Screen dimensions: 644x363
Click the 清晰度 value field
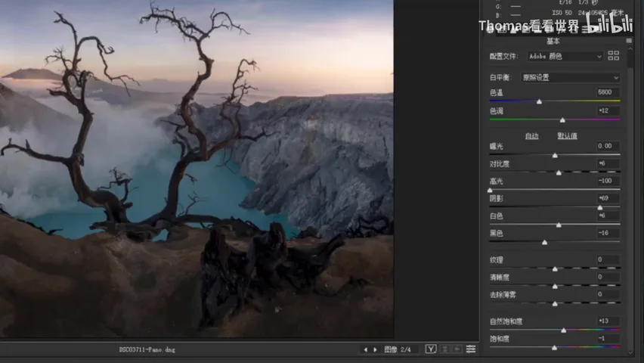pos(608,277)
